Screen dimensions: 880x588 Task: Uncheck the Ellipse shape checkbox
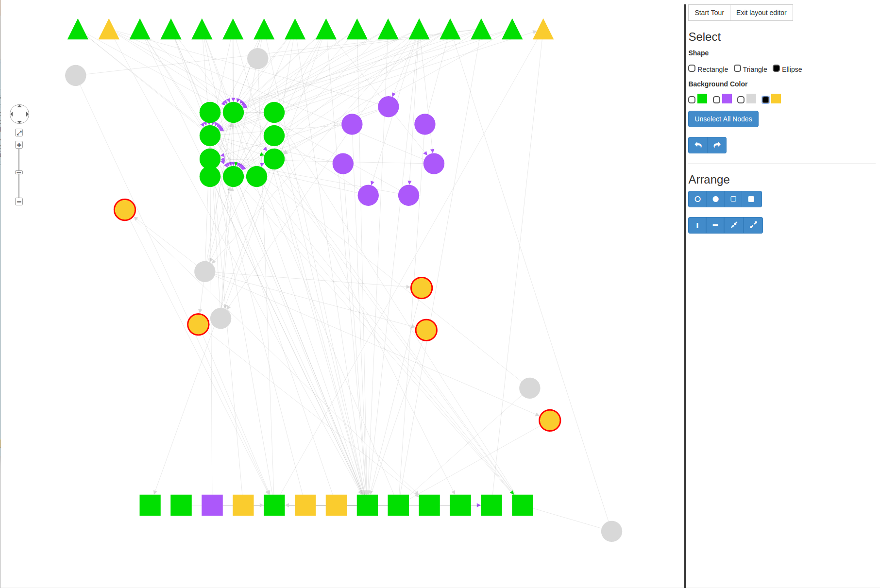click(776, 68)
